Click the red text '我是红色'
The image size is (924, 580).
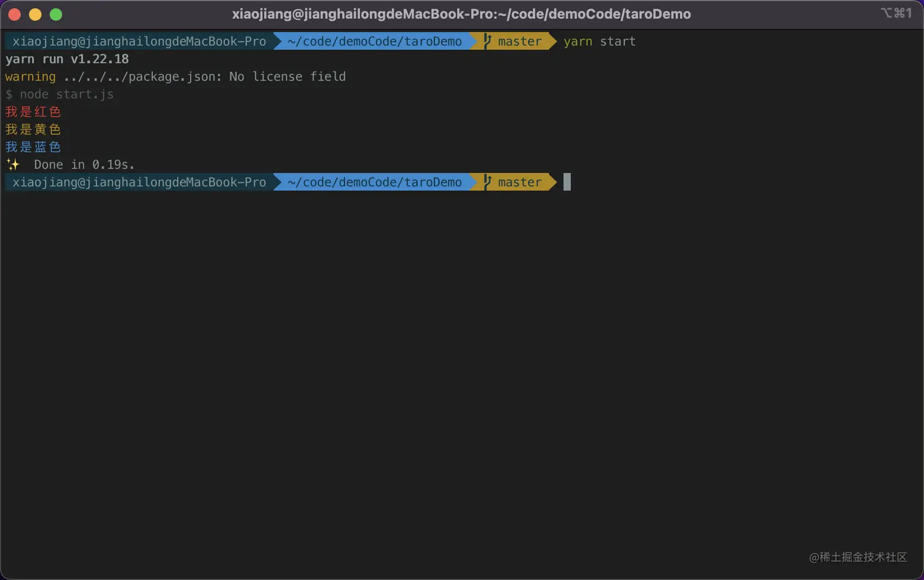[33, 112]
